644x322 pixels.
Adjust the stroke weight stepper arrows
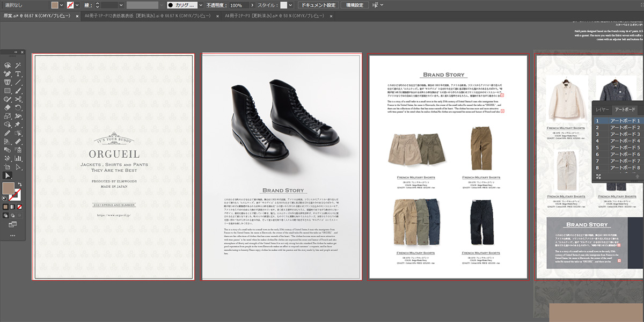pos(98,5)
